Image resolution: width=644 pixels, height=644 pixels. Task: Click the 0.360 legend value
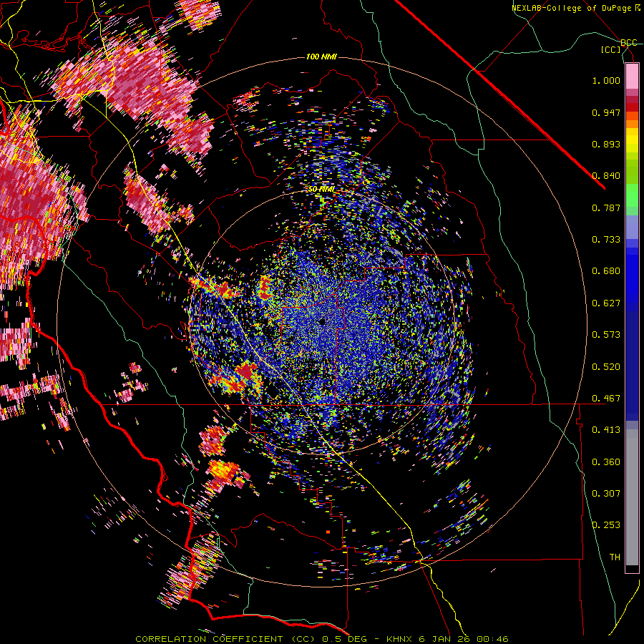[x=606, y=462]
